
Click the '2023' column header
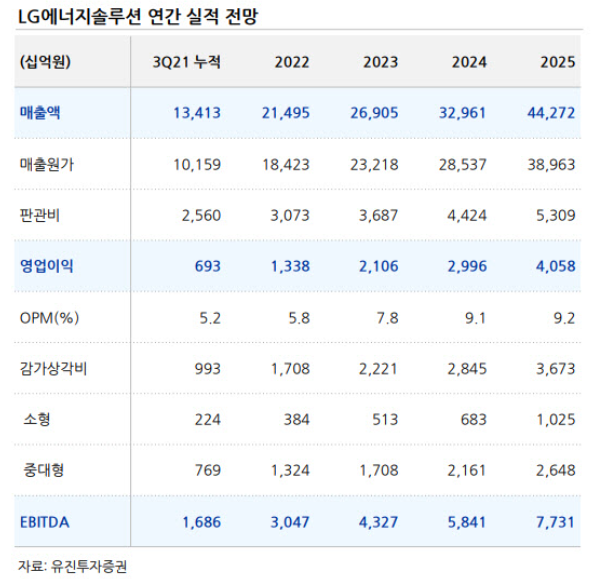[x=380, y=62]
